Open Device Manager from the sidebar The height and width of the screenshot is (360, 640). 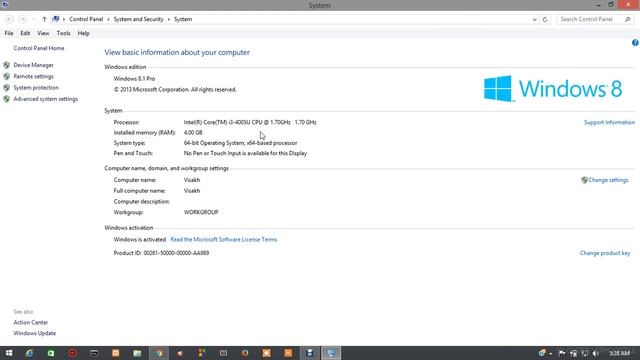(x=33, y=65)
